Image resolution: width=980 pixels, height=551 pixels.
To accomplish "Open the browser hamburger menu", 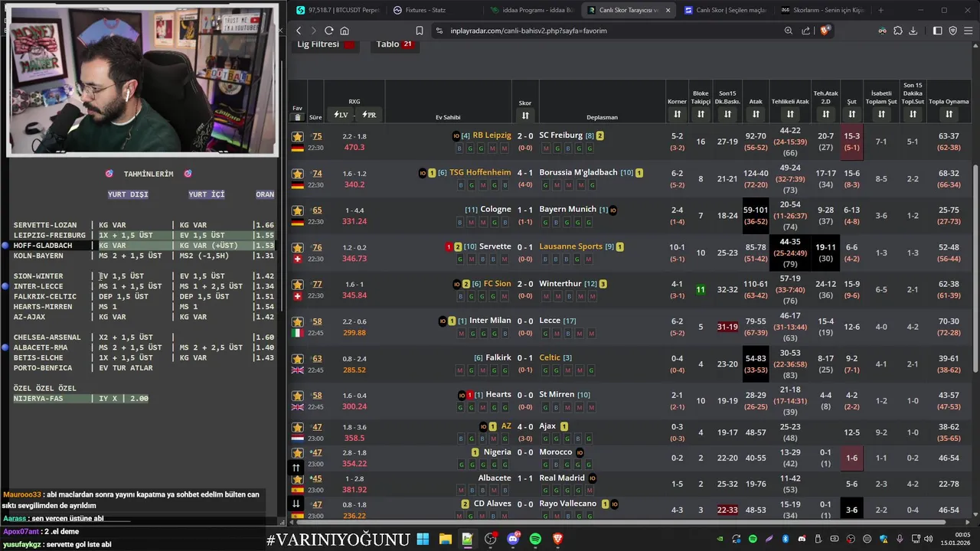I will (969, 31).
